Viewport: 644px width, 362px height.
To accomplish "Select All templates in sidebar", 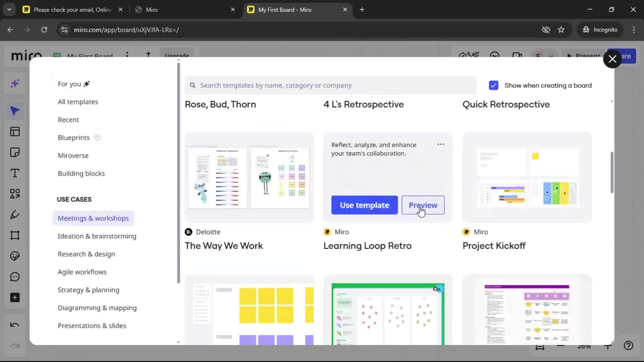I will tap(78, 102).
